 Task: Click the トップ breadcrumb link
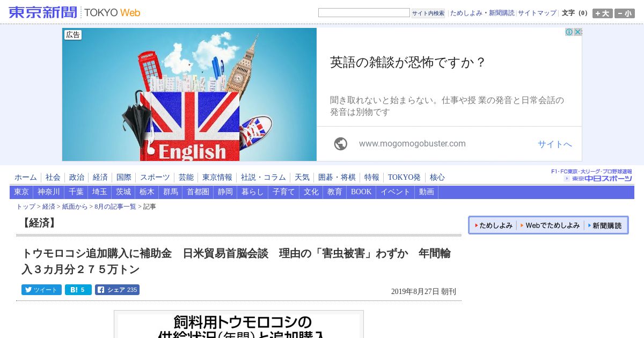tap(26, 207)
